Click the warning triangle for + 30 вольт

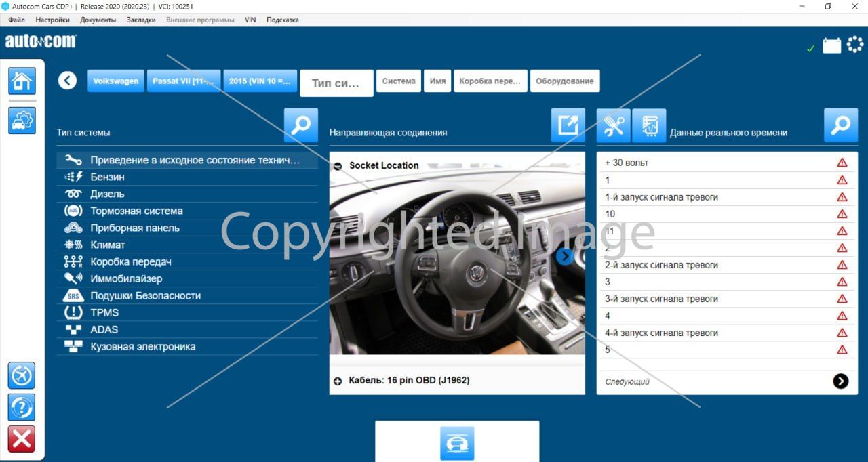coord(842,163)
